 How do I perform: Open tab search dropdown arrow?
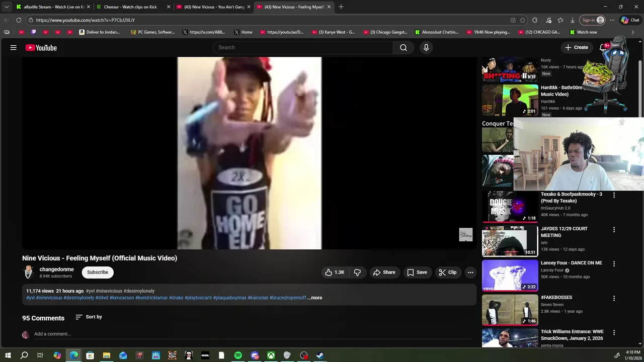point(7,7)
